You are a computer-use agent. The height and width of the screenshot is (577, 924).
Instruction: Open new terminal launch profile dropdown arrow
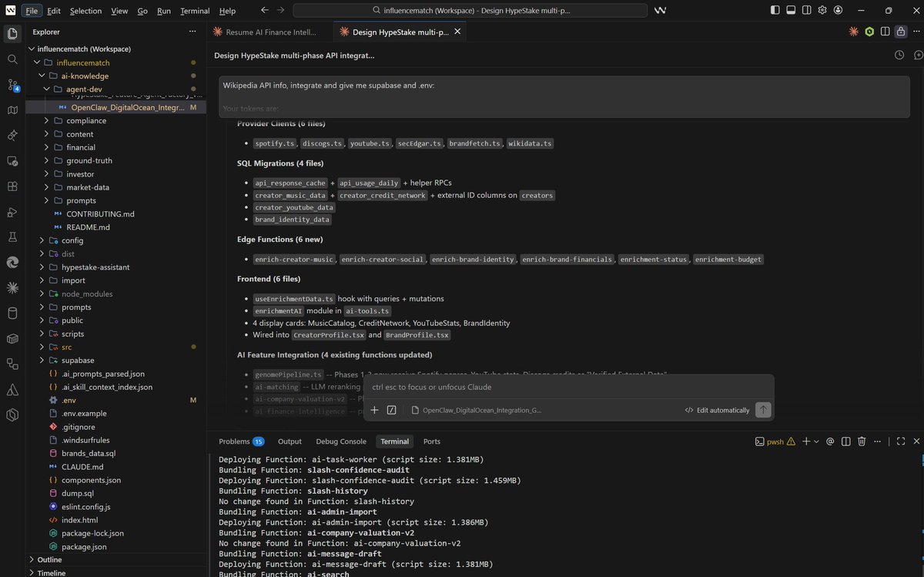click(817, 441)
